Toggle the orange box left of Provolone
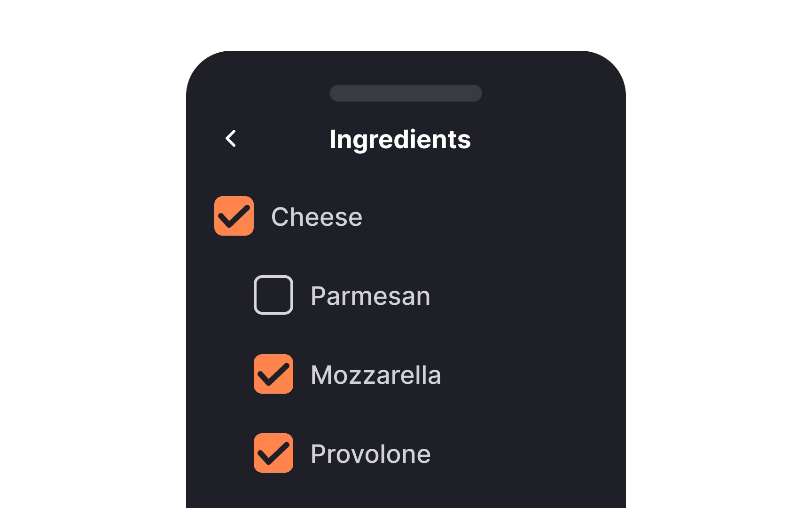Viewport: 812px width, 508px height. point(273,453)
